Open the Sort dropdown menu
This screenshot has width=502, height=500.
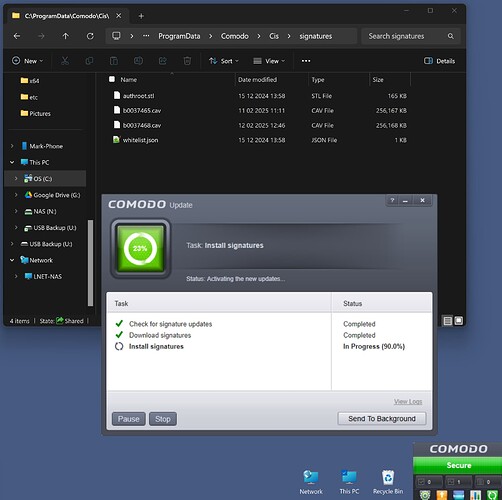point(224,61)
